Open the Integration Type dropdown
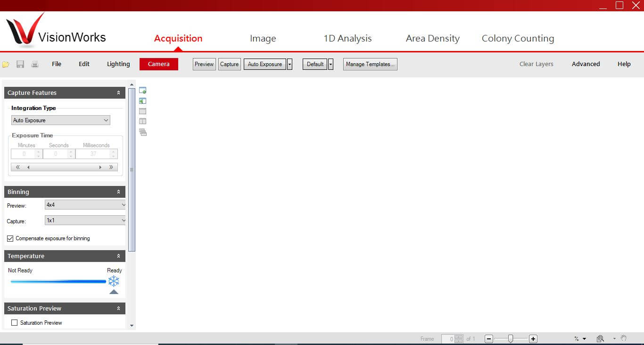Image resolution: width=644 pixels, height=345 pixels. 60,120
